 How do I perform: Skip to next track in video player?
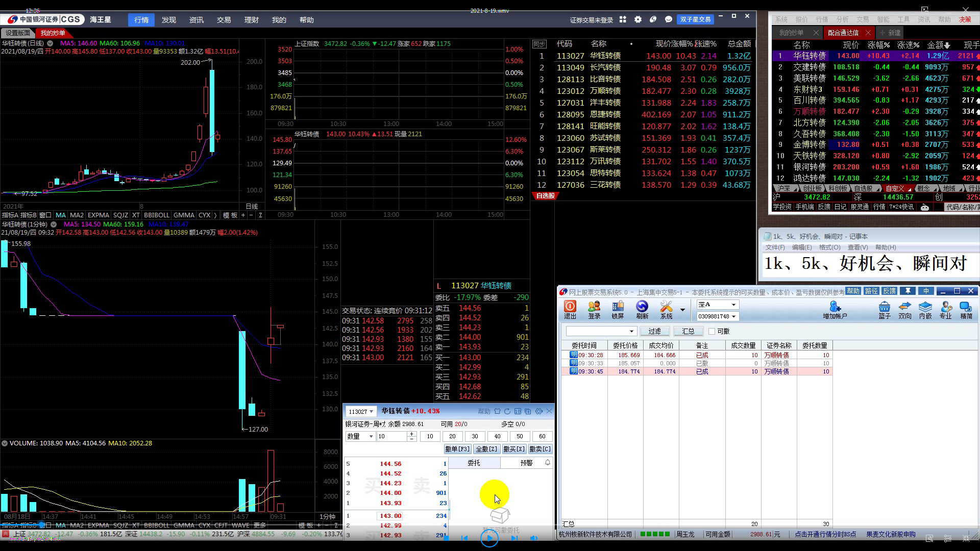click(x=514, y=538)
